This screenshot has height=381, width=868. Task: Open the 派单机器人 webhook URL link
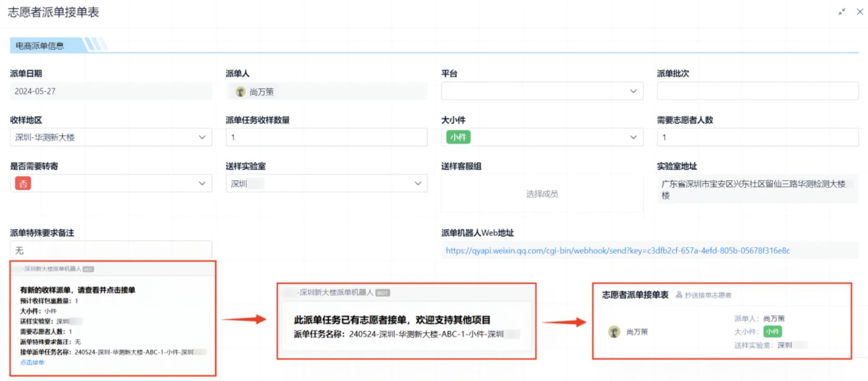click(x=618, y=251)
